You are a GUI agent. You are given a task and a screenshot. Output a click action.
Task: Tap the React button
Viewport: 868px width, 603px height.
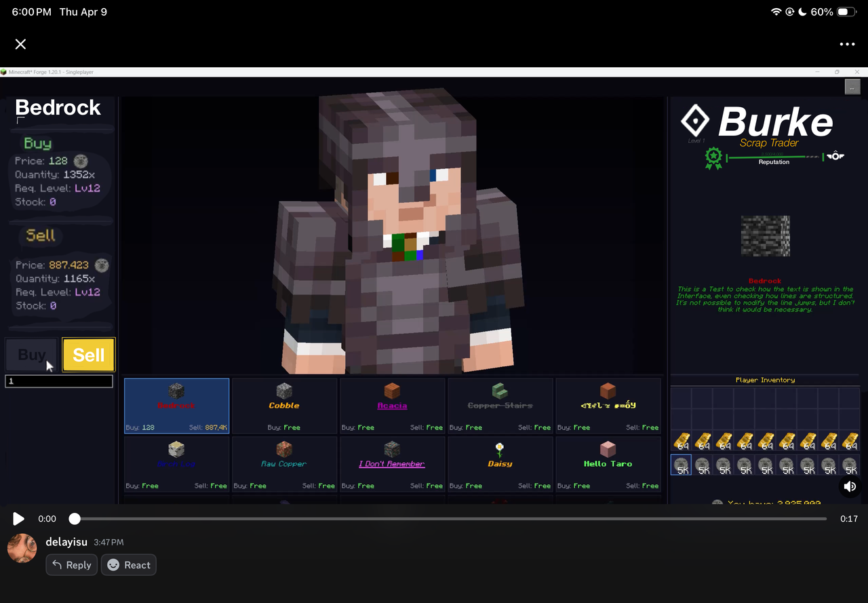click(x=129, y=565)
